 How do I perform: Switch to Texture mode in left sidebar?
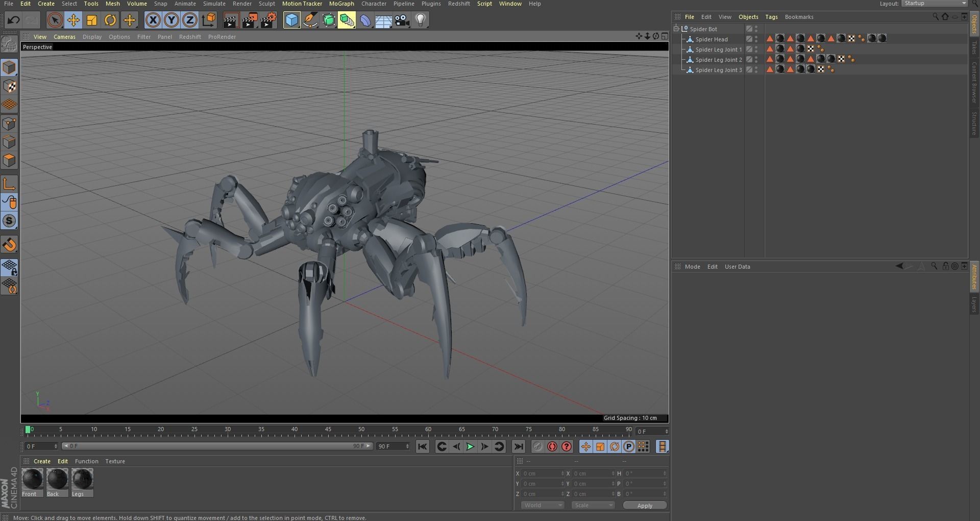[x=9, y=86]
